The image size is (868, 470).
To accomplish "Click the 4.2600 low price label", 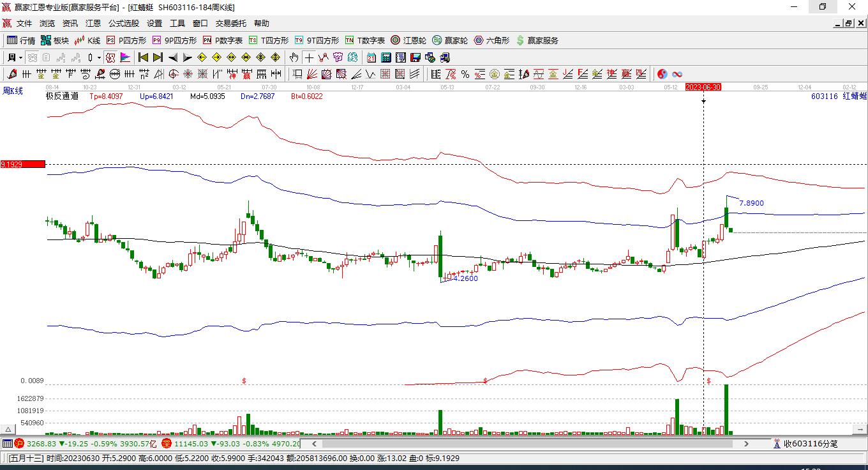I will (465, 278).
